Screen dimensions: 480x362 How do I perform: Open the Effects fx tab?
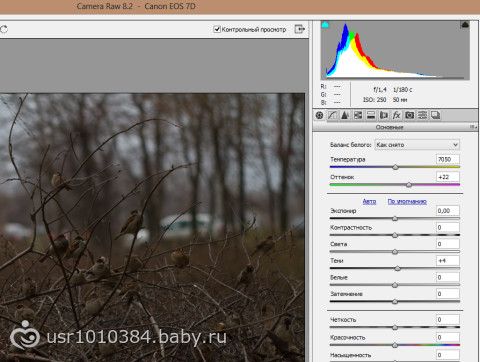[396, 115]
